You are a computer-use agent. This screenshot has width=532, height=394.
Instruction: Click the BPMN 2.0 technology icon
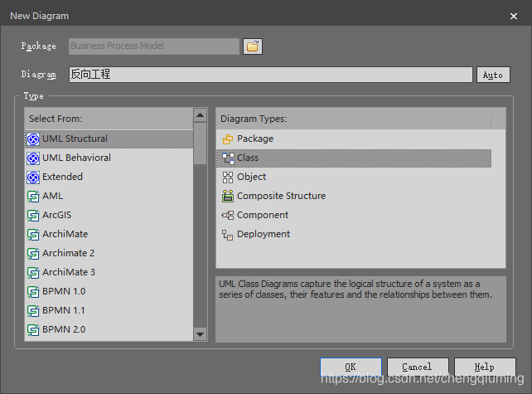point(33,329)
